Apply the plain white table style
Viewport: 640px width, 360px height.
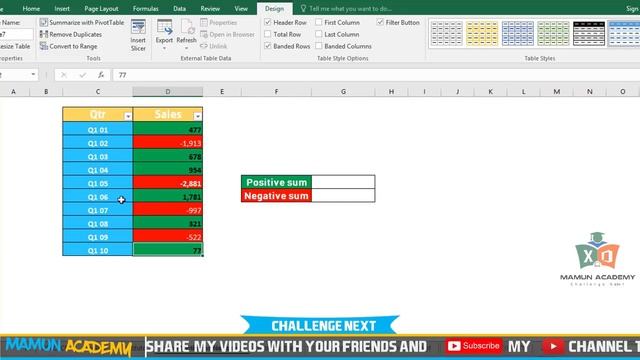pyautogui.click(x=447, y=33)
